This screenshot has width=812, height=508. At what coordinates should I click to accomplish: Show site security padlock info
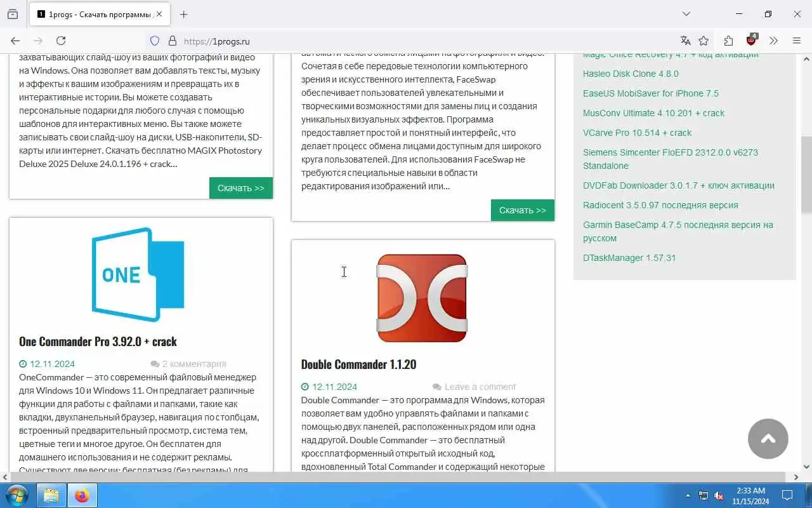coord(172,41)
